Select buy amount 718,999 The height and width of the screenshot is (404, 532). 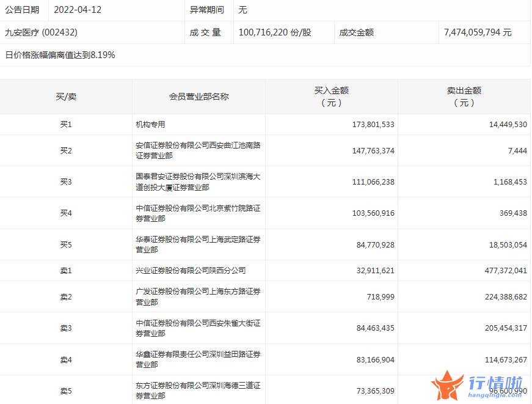pyautogui.click(x=381, y=296)
